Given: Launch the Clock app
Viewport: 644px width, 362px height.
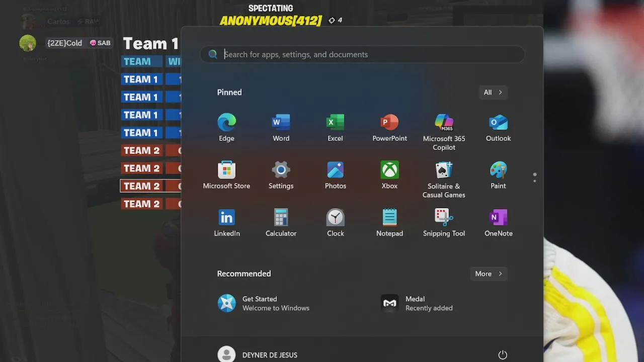Looking at the screenshot, I should (335, 222).
